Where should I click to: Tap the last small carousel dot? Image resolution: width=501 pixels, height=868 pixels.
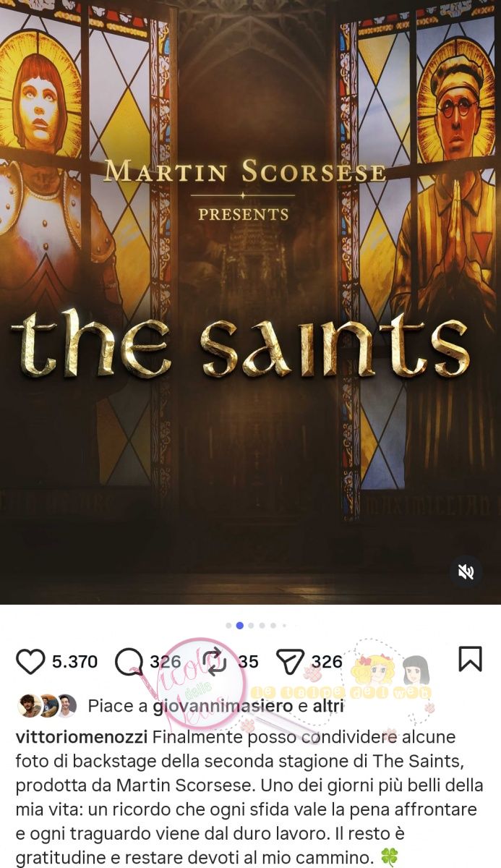coord(284,626)
